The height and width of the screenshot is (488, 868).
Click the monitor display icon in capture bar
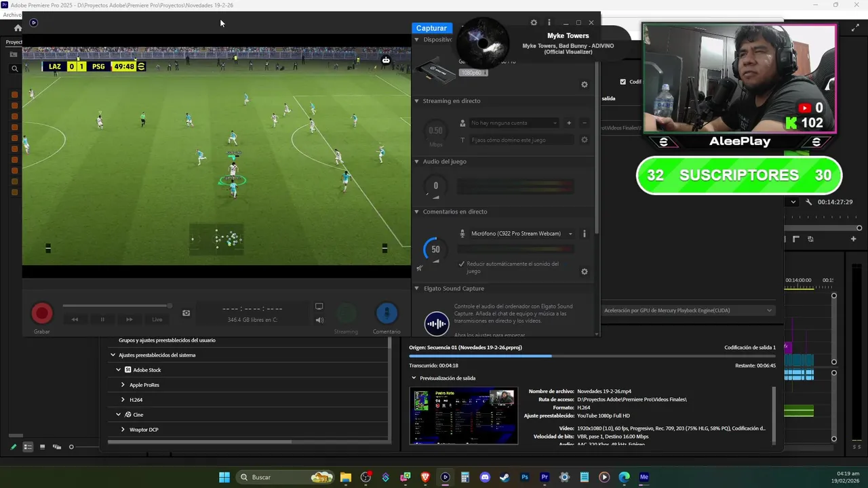coord(319,307)
